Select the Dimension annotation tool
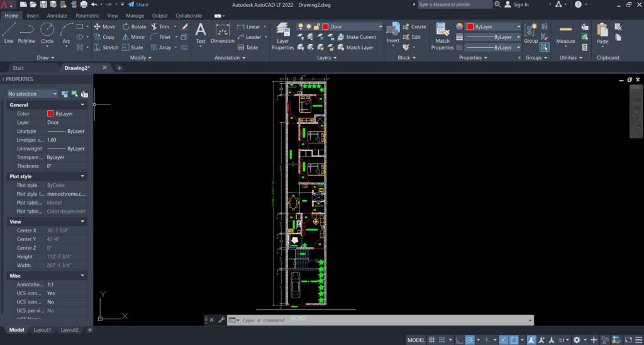 pos(222,33)
